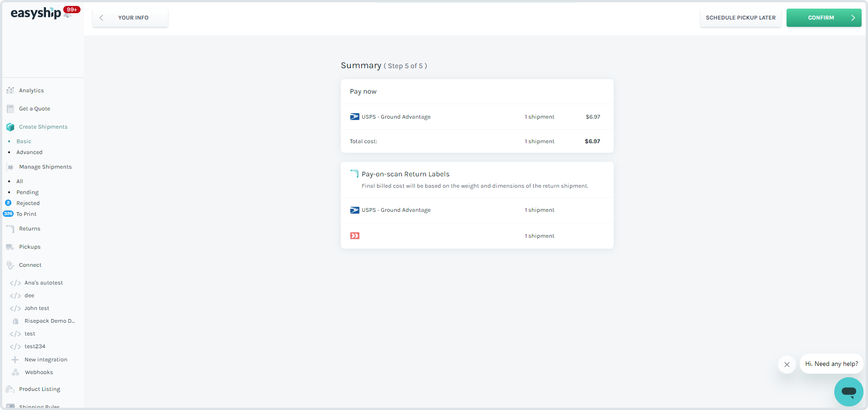This screenshot has height=410, width=868.
Task: Open Risepack Demo store
Action: coord(50,321)
